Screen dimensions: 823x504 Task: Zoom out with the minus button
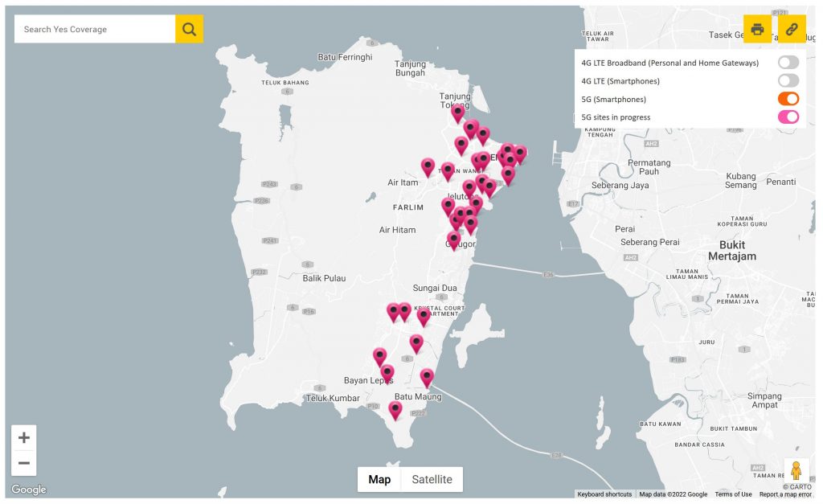click(23, 463)
